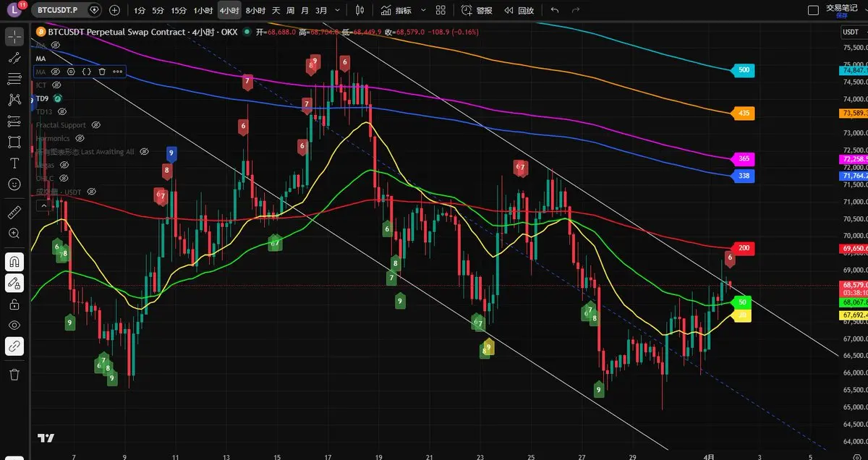The image size is (868, 460).
Task: Show the 成交量 USDT volume indicator
Action: (91, 192)
